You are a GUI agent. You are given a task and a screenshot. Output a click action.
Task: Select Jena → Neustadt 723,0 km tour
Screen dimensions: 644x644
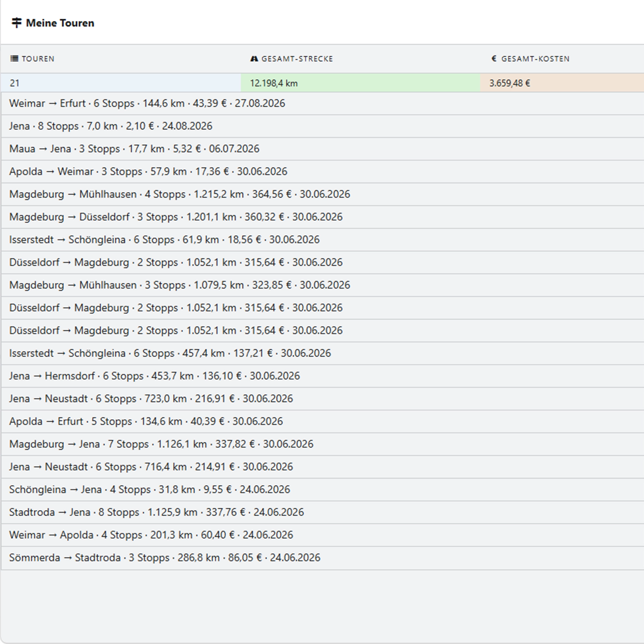(322, 399)
